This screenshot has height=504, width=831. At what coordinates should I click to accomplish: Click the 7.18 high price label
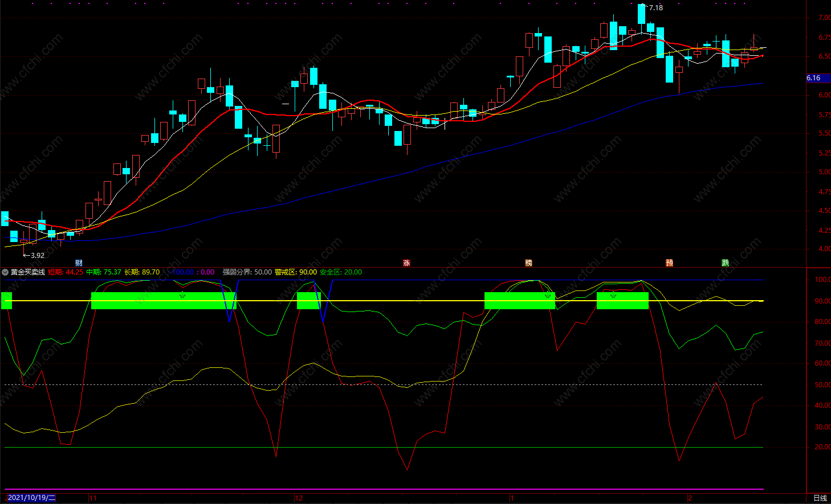[x=656, y=8]
